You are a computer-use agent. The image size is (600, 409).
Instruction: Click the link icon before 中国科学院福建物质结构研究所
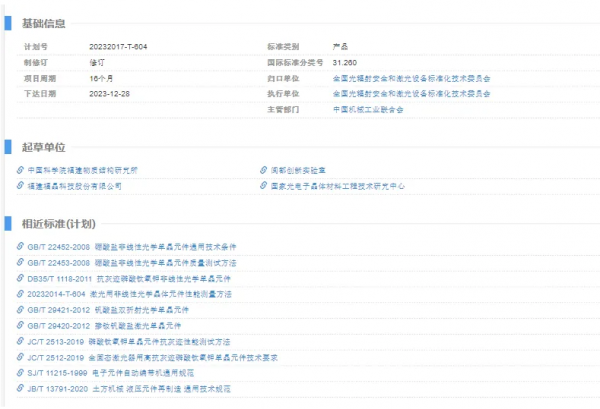point(20,170)
